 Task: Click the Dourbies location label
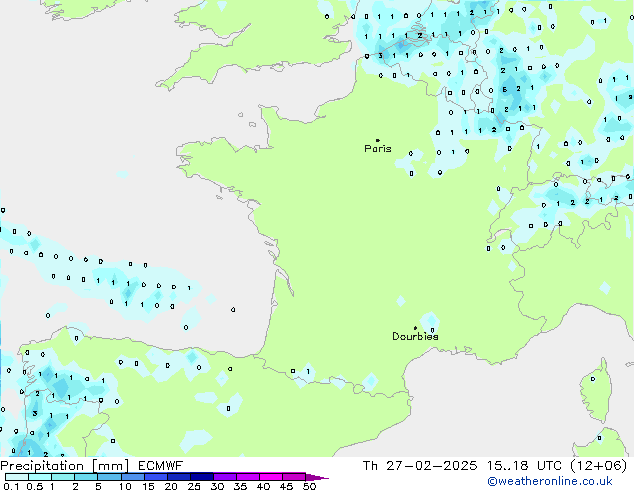click(x=415, y=336)
